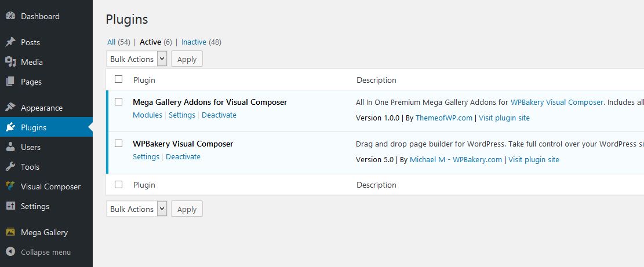Screen dimensions: 644x267
Task: Click the Version 1.0.0 text
Action: click(377, 118)
